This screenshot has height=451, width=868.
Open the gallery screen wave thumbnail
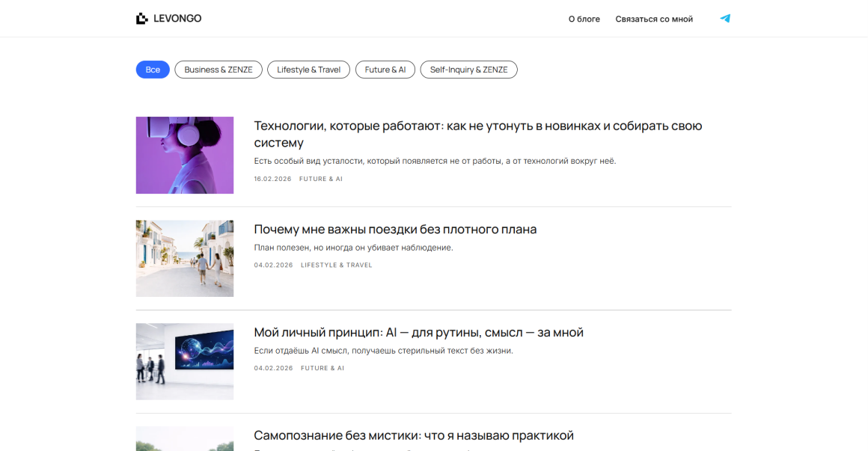tap(184, 361)
